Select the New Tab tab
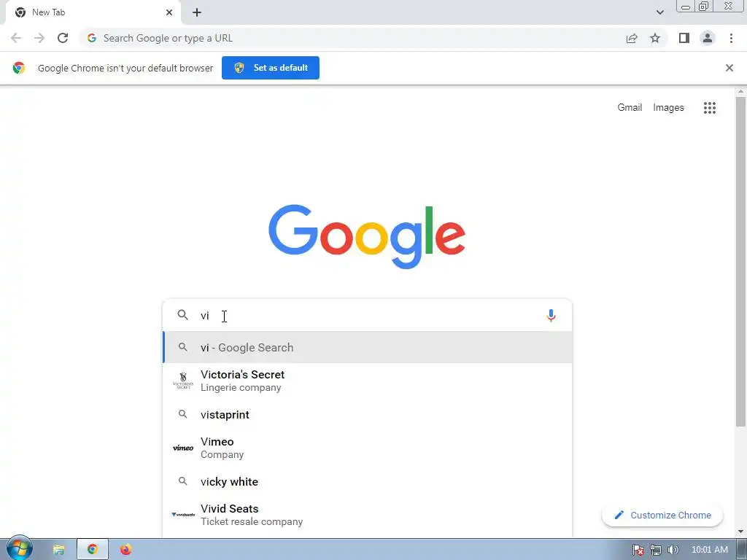Viewport: 747px width, 560px height. (93, 12)
